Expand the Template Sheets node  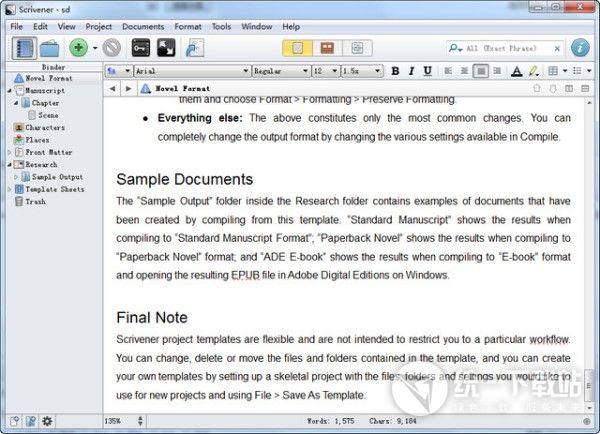click(x=10, y=189)
